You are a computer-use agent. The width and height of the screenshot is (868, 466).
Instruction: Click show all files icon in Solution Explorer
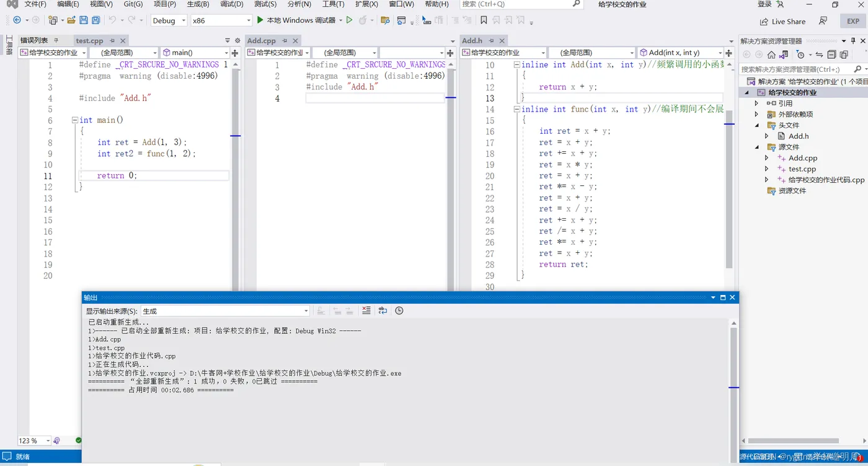[843, 55]
